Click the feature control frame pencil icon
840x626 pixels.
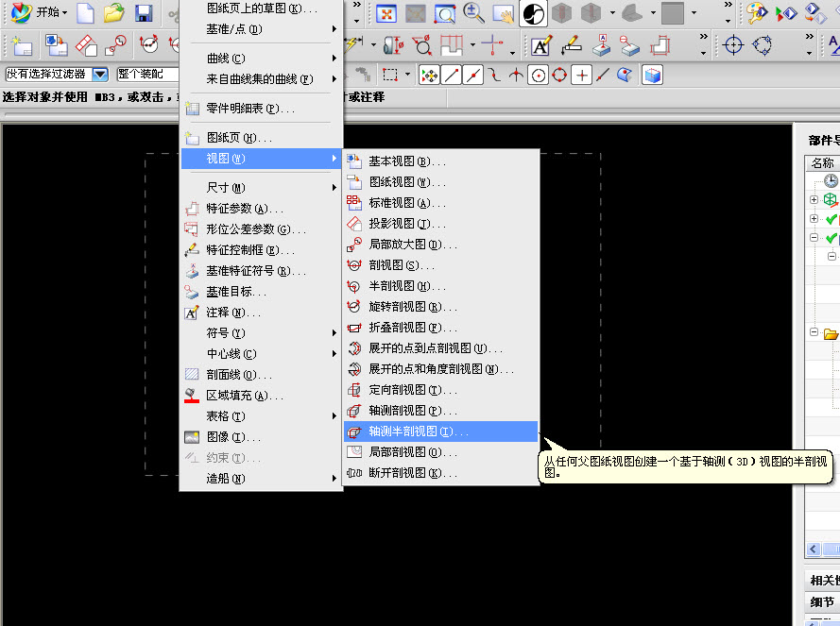[572, 45]
